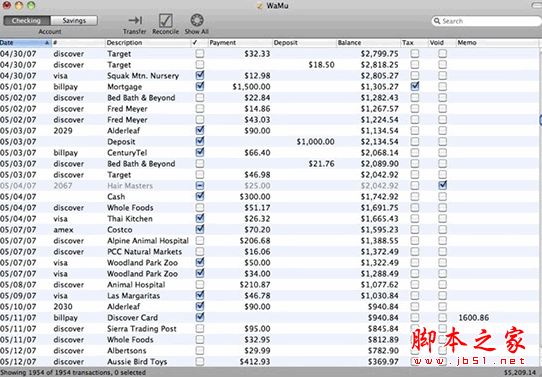This screenshot has width=542, height=377.
Task: Click the check number 2030
Action: [x=63, y=307]
